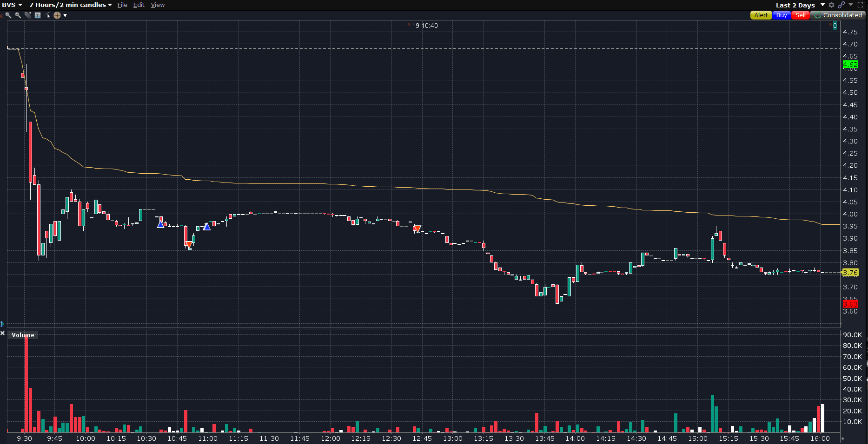Close the time label 19:10:40

pos(409,25)
